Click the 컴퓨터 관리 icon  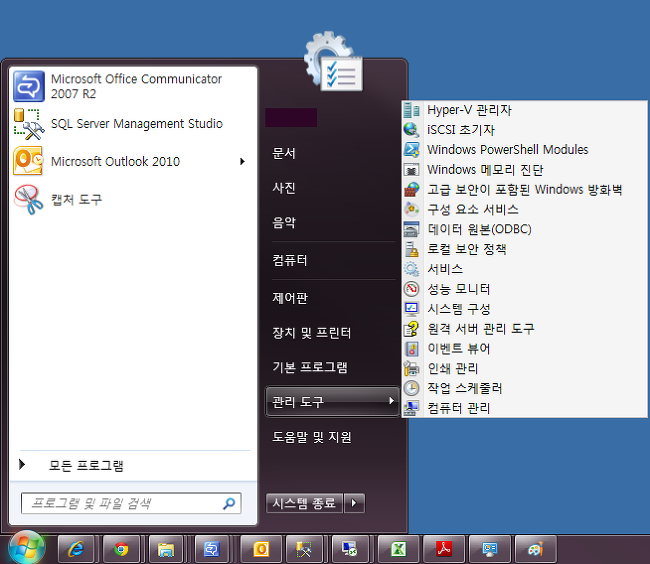click(412, 408)
